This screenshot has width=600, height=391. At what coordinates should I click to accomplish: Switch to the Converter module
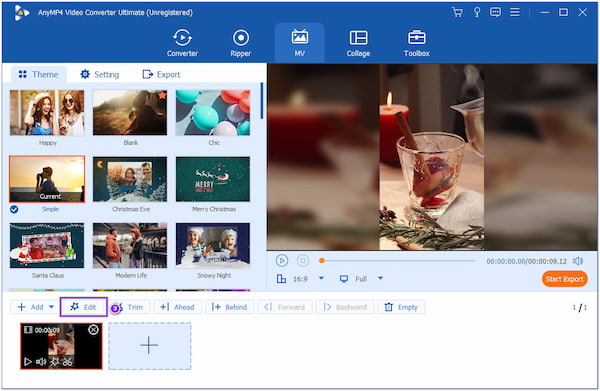[x=182, y=43]
